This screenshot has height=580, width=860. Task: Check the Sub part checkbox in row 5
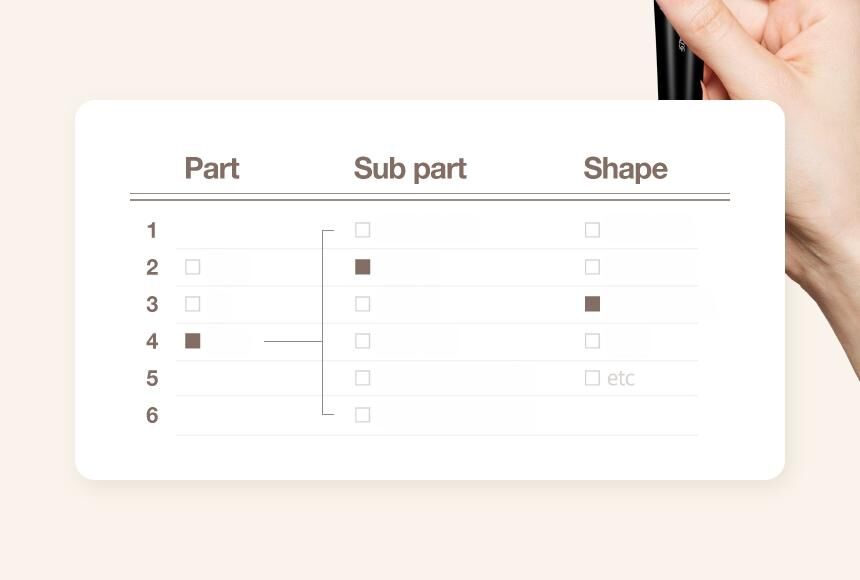pos(363,378)
